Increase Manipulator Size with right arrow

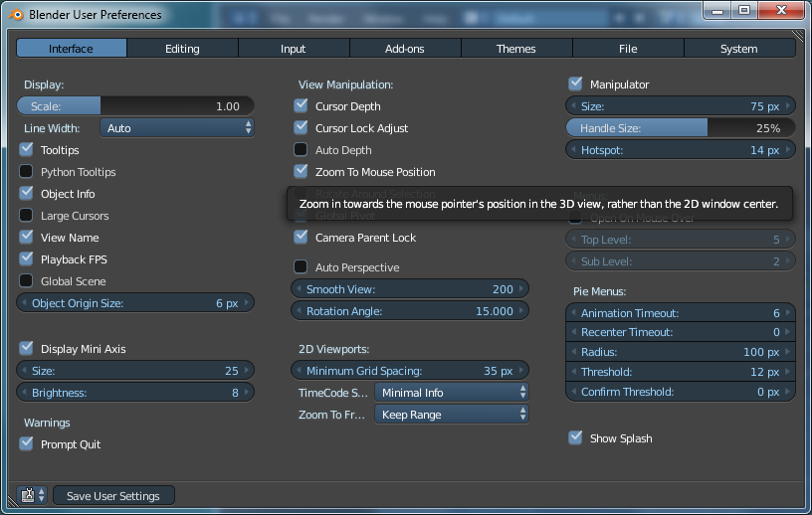[x=788, y=106]
